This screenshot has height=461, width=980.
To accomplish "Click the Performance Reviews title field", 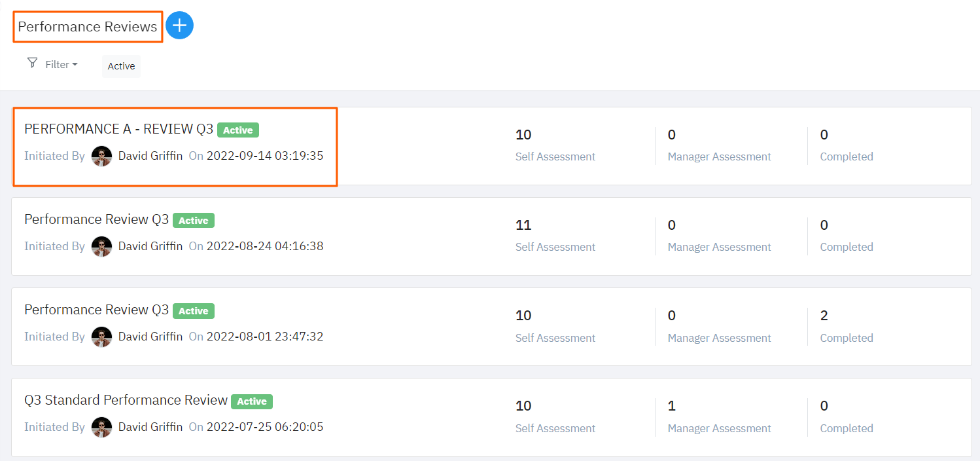I will 88,26.
